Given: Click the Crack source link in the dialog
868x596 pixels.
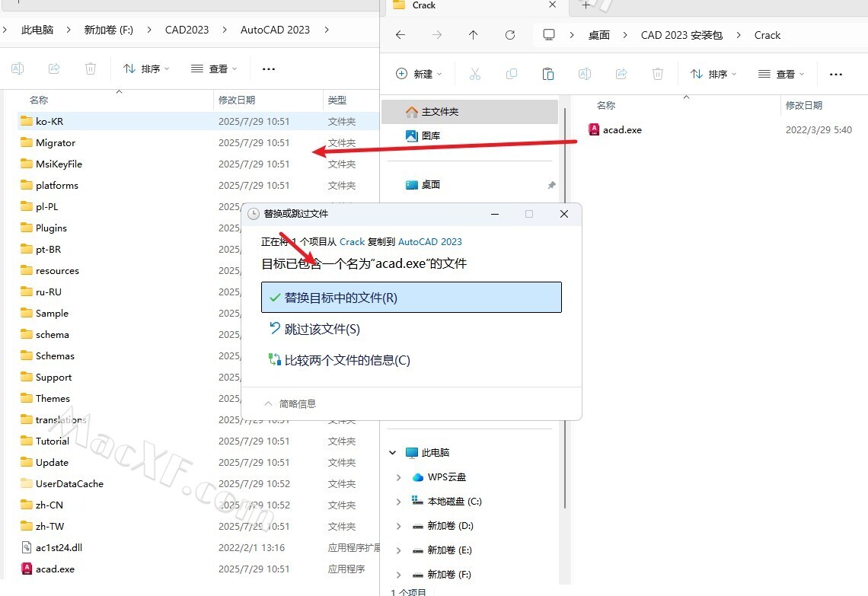Looking at the screenshot, I should (x=352, y=242).
